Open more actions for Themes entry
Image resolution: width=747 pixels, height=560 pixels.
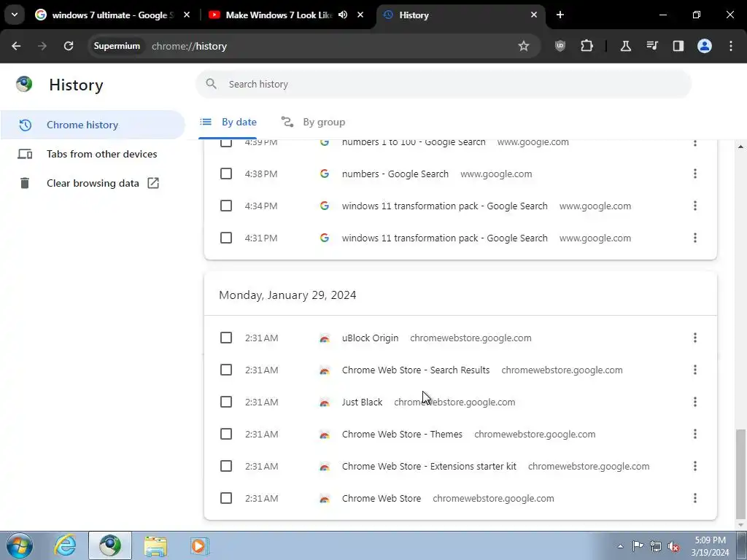695,435
